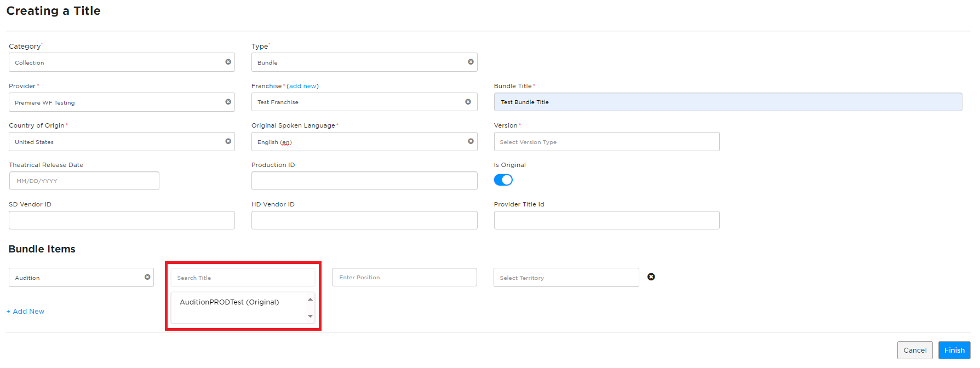
Task: Click the Theatrical Release Date field
Action: (x=84, y=181)
